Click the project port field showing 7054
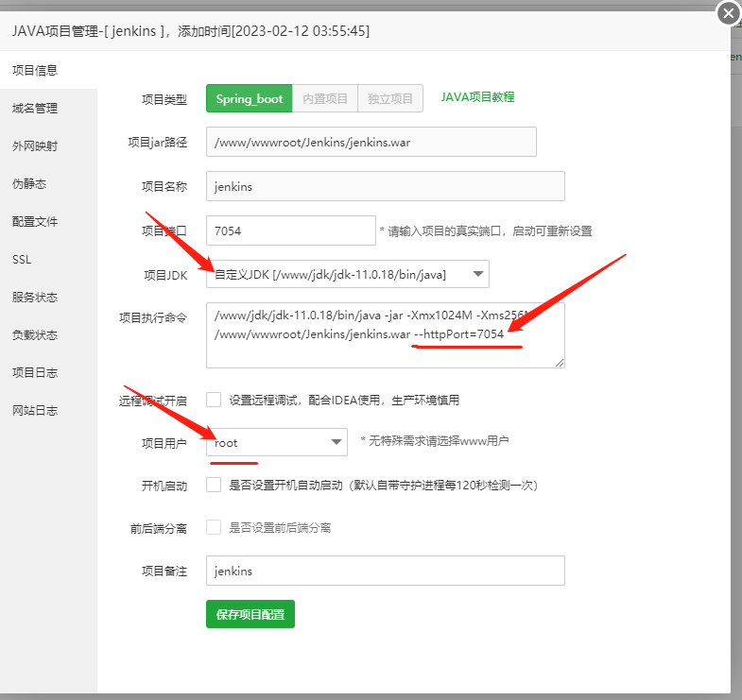This screenshot has width=742, height=700. [290, 230]
